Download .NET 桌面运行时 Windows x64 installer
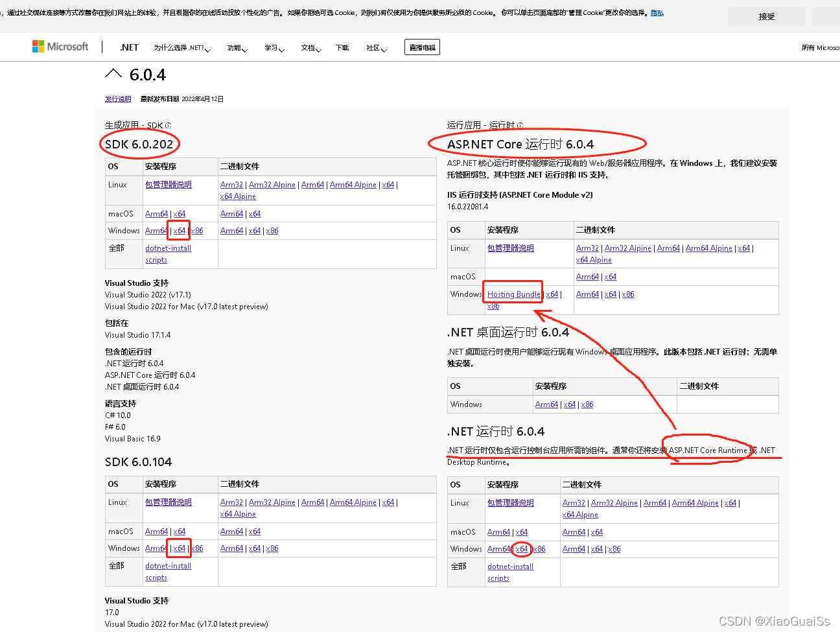Image resolution: width=840 pixels, height=632 pixels. (570, 404)
